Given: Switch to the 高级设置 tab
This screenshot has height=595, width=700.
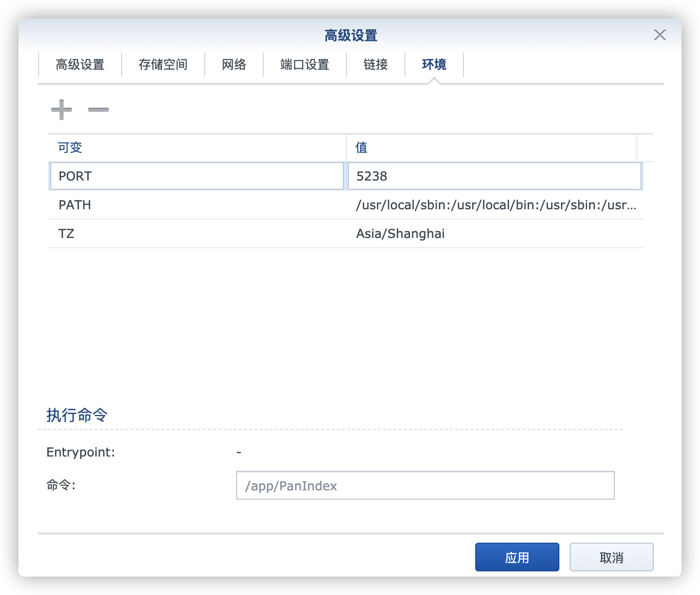Looking at the screenshot, I should pos(80,65).
